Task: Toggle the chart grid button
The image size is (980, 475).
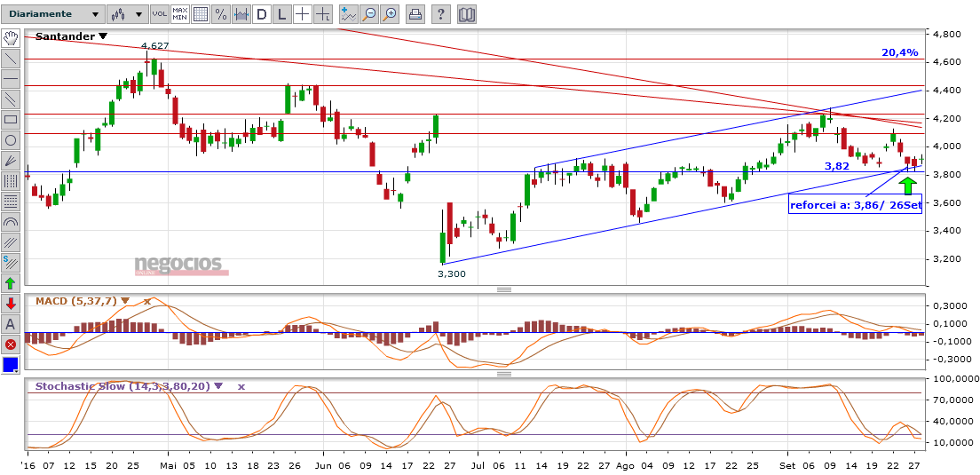Action: point(200,13)
